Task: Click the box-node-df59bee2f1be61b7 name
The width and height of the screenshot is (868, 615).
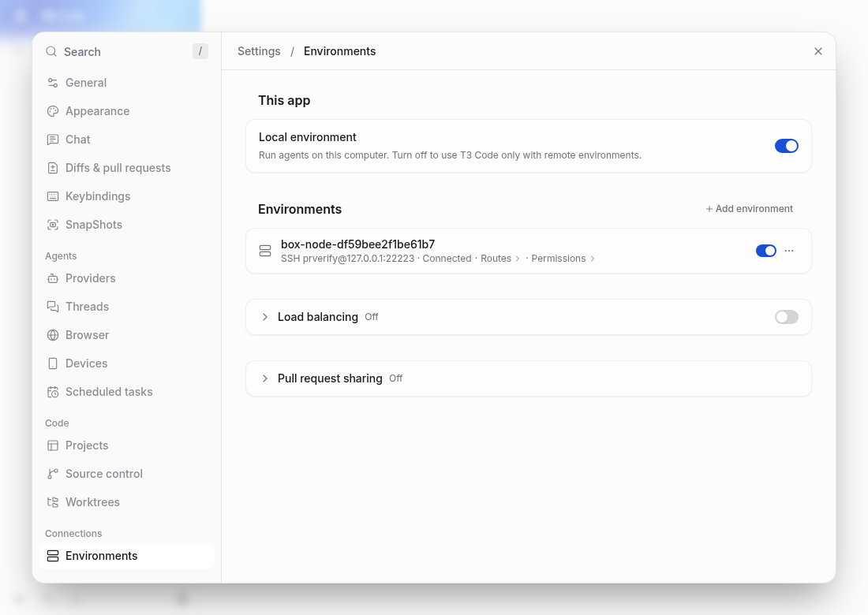Action: click(357, 244)
